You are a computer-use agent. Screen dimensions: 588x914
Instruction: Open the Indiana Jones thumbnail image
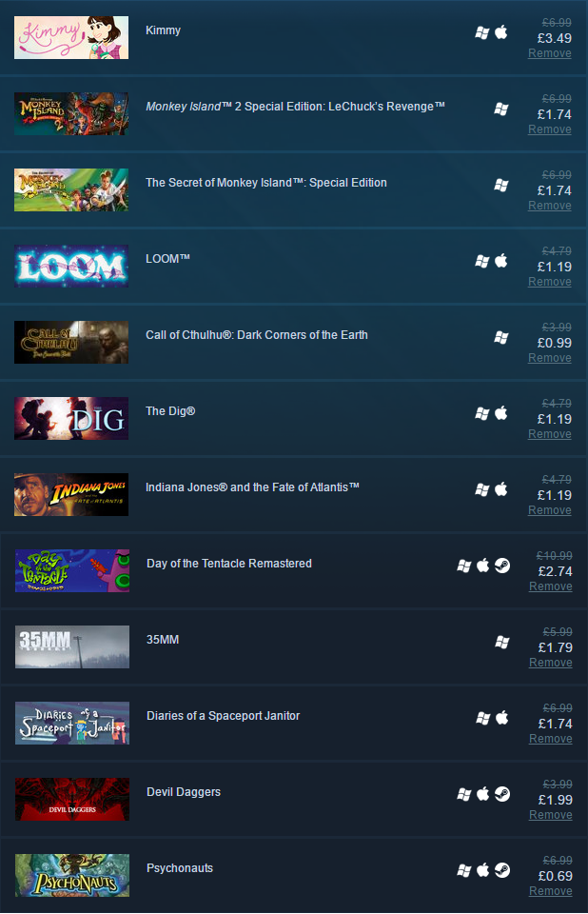point(71,494)
